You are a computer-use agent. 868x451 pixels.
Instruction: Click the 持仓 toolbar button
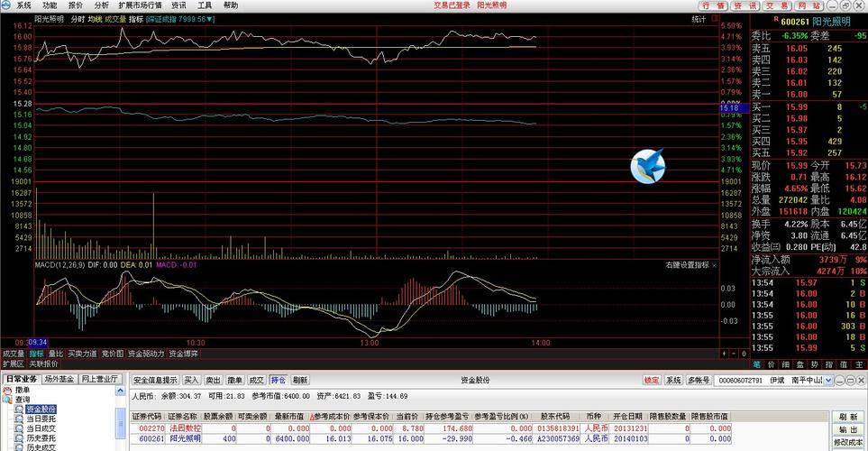pyautogui.click(x=279, y=380)
